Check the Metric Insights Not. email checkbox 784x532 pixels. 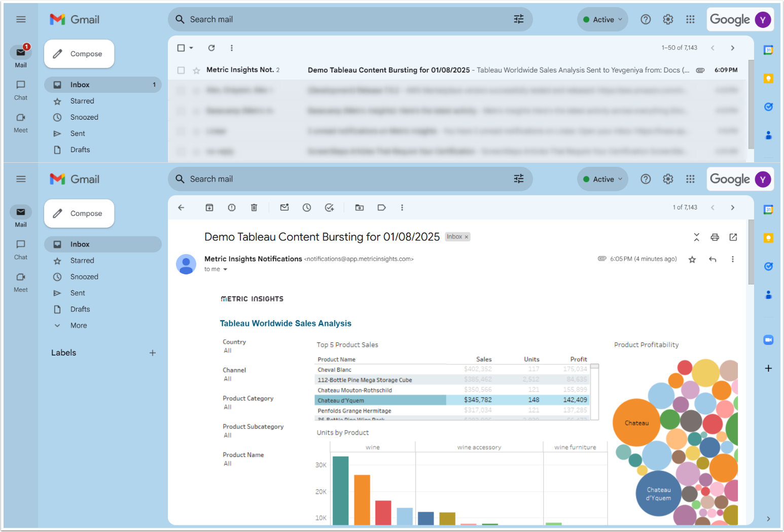(181, 70)
